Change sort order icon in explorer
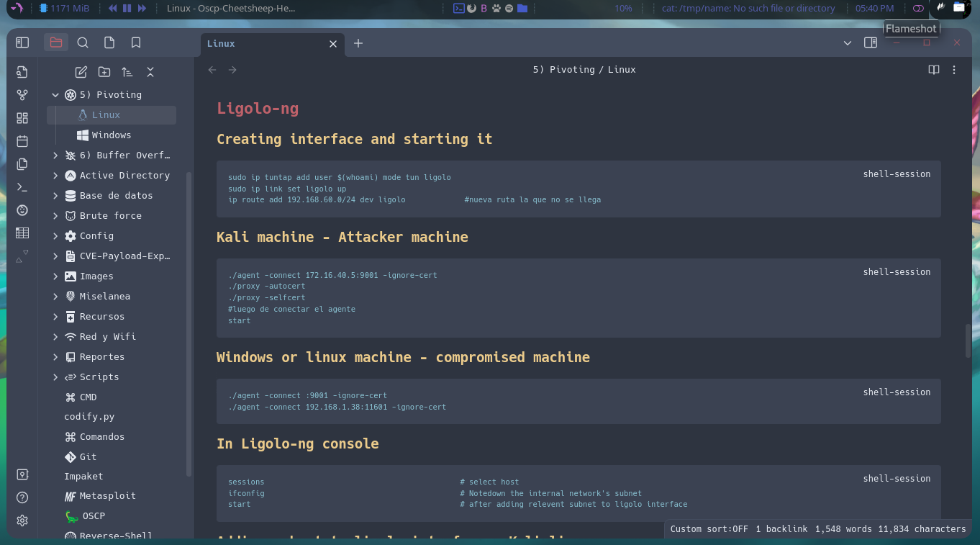Viewport: 980px width, 545px height. pos(127,72)
